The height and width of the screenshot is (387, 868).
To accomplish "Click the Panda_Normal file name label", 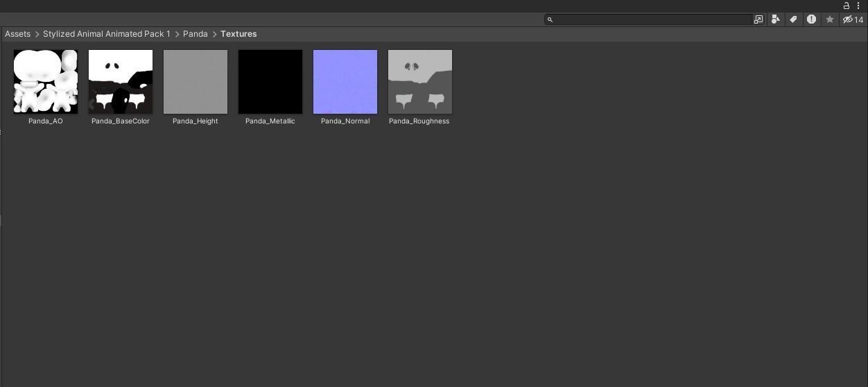I will click(345, 121).
